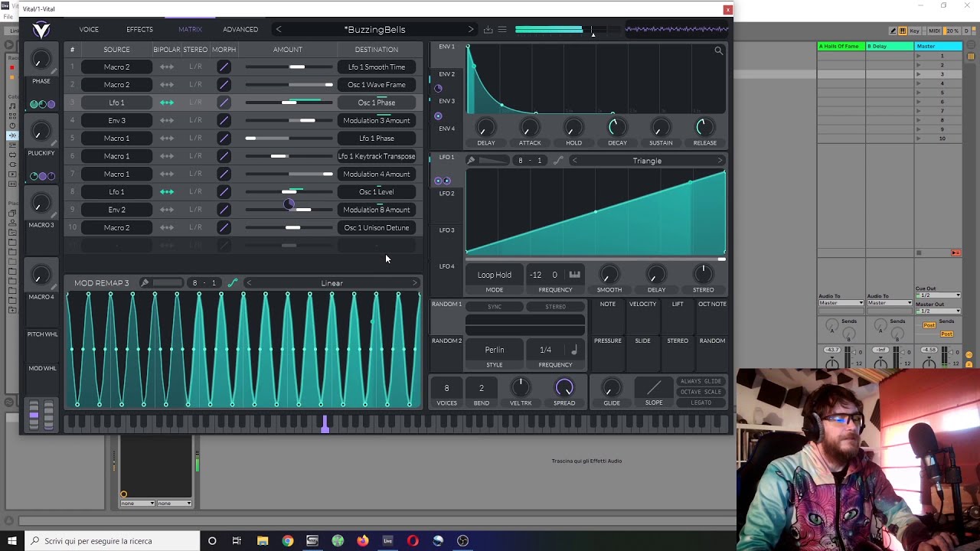Click the magnifier icon on the envelope display

(x=718, y=51)
